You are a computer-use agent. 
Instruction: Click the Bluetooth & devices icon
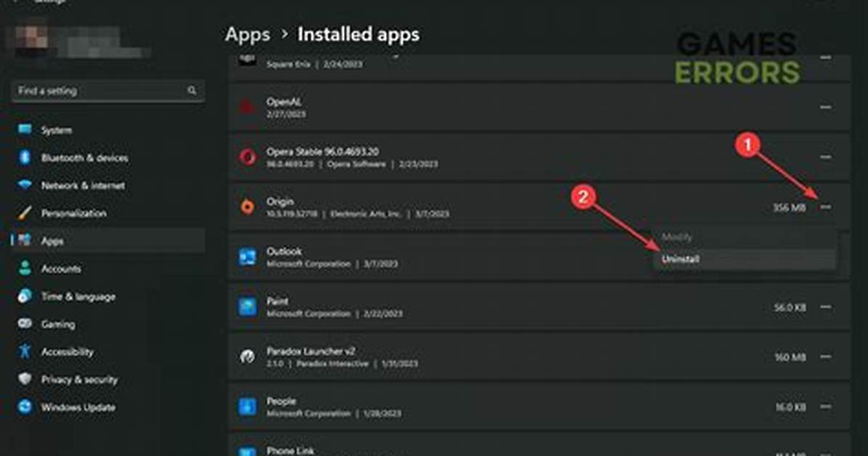[25, 158]
